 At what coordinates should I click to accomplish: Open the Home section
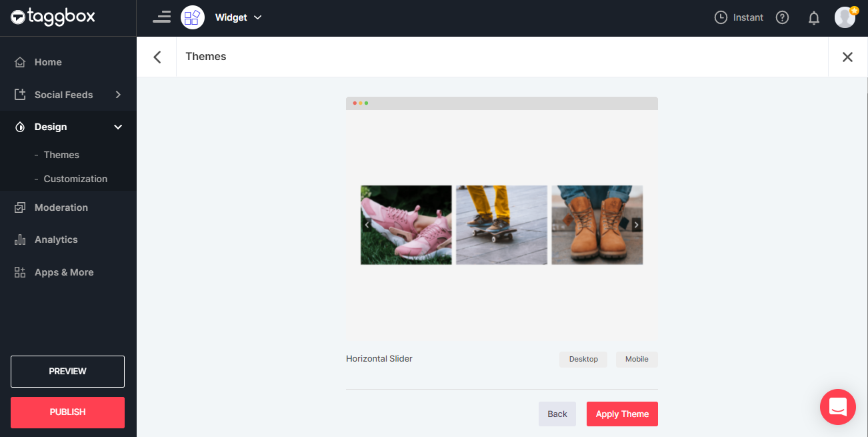click(x=47, y=61)
